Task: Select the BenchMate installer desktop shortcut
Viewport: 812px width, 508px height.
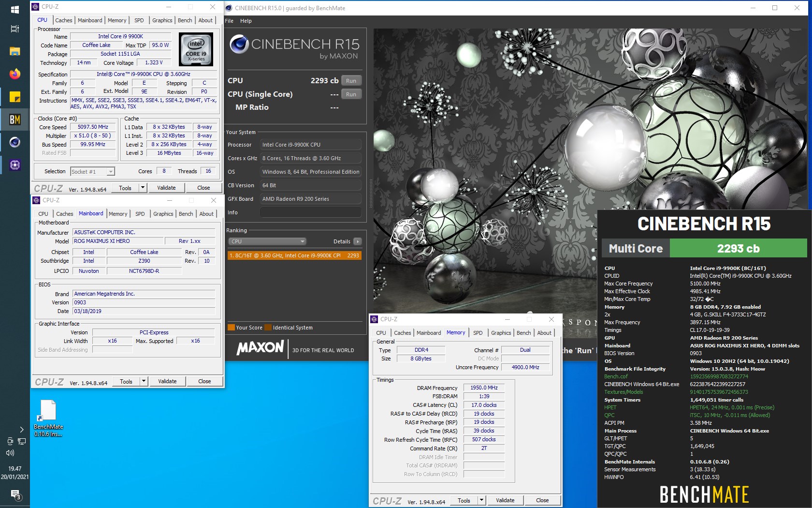Action: click(48, 418)
